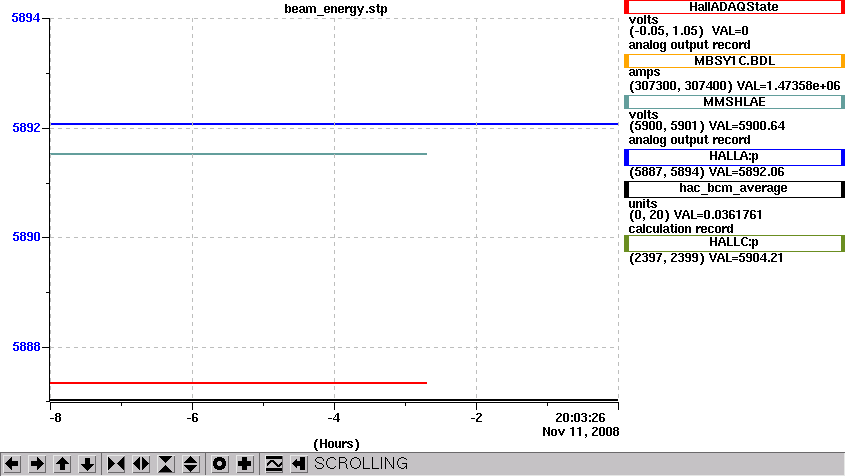
Task: Click the wave-line refresh toolbar icon
Action: [274, 464]
